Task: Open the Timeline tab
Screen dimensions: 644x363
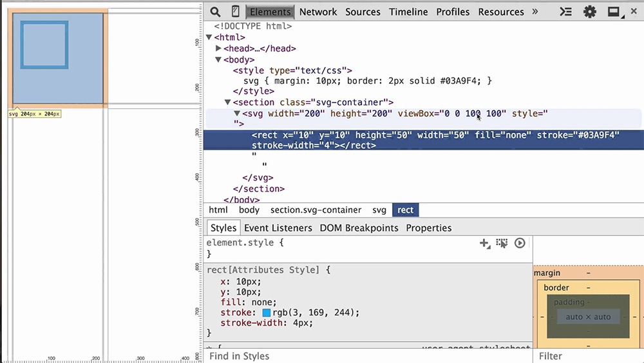Action: pyautogui.click(x=408, y=12)
